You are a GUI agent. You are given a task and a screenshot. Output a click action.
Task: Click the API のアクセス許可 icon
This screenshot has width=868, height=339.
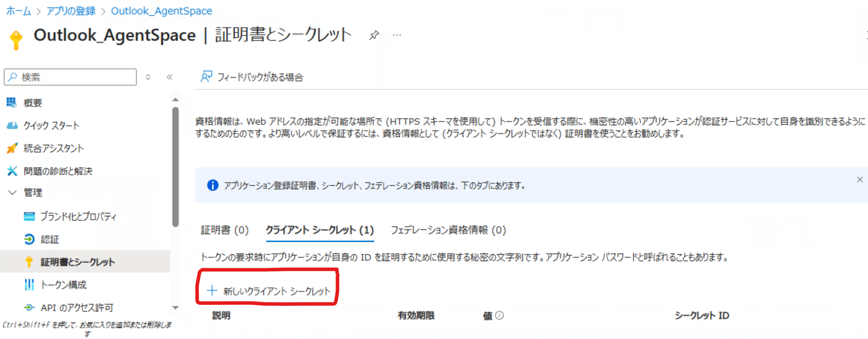pyautogui.click(x=29, y=307)
